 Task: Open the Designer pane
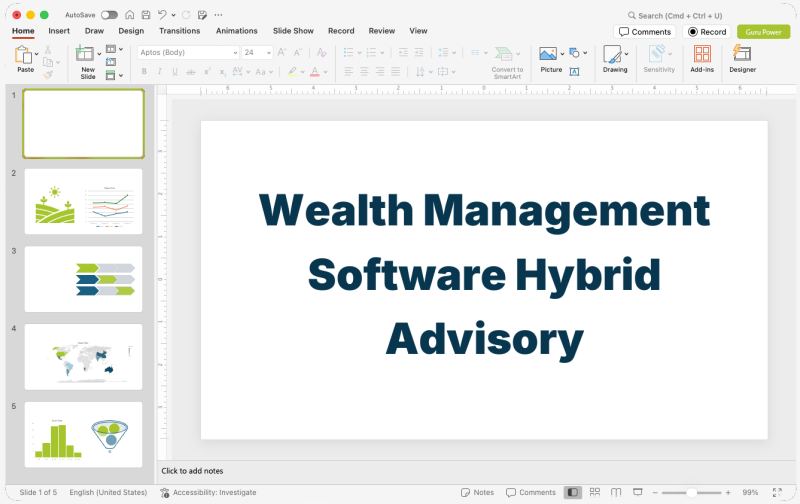coord(742,59)
